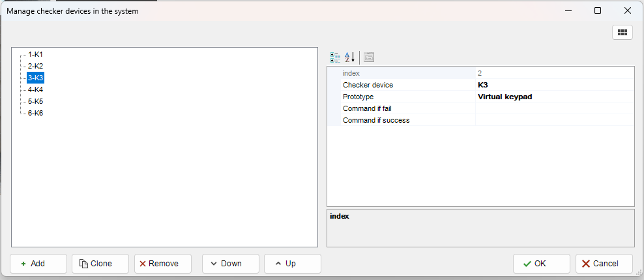Click the Property Pages icon
This screenshot has width=644, height=280.
pos(369,57)
